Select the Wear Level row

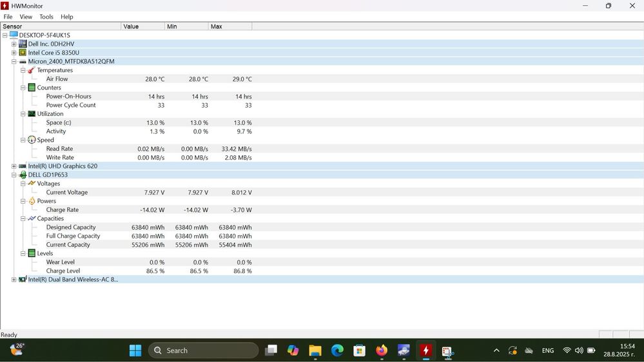[x=322, y=262]
